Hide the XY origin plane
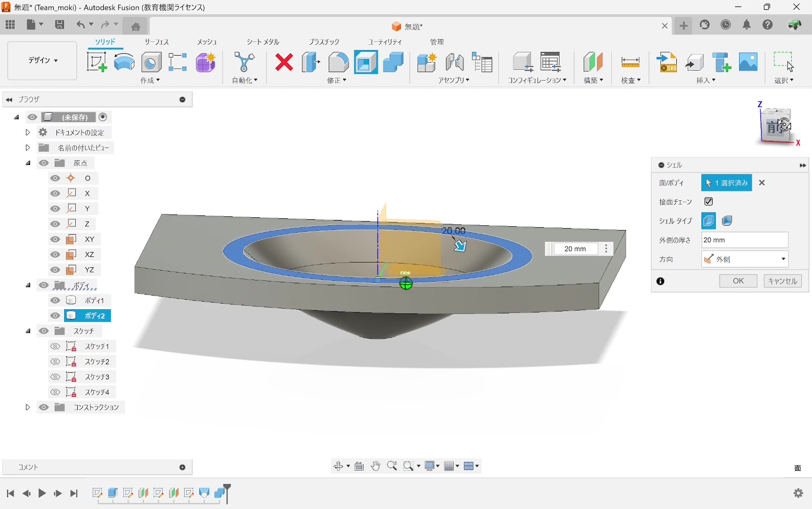Image resolution: width=812 pixels, height=509 pixels. [x=55, y=239]
